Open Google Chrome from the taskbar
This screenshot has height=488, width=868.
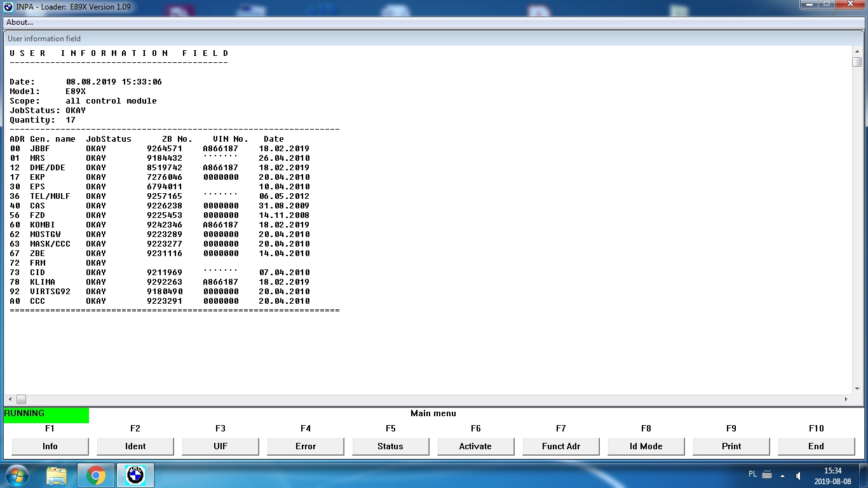[x=96, y=475]
